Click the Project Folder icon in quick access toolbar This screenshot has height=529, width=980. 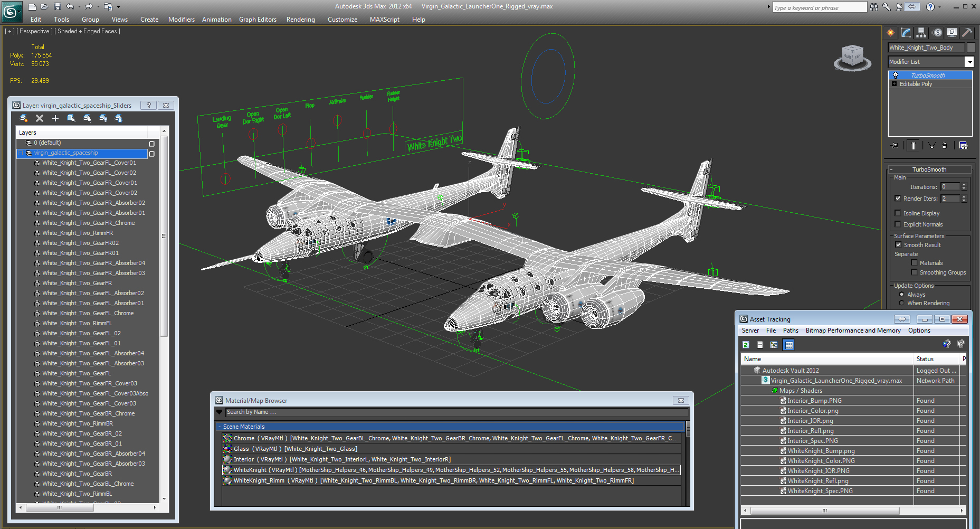(x=108, y=7)
